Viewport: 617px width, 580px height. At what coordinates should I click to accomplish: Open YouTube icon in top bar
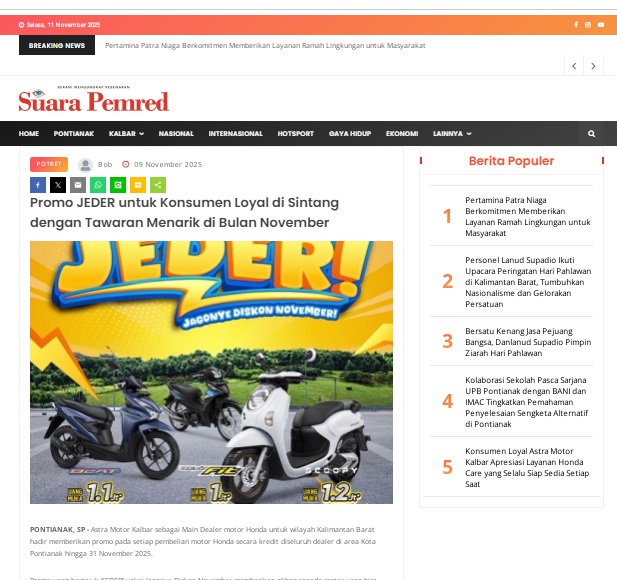(x=600, y=25)
